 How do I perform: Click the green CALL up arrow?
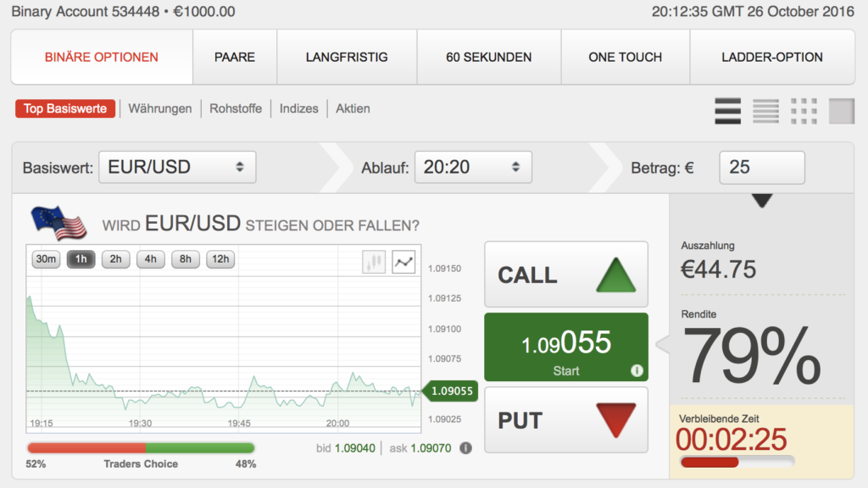click(x=616, y=275)
